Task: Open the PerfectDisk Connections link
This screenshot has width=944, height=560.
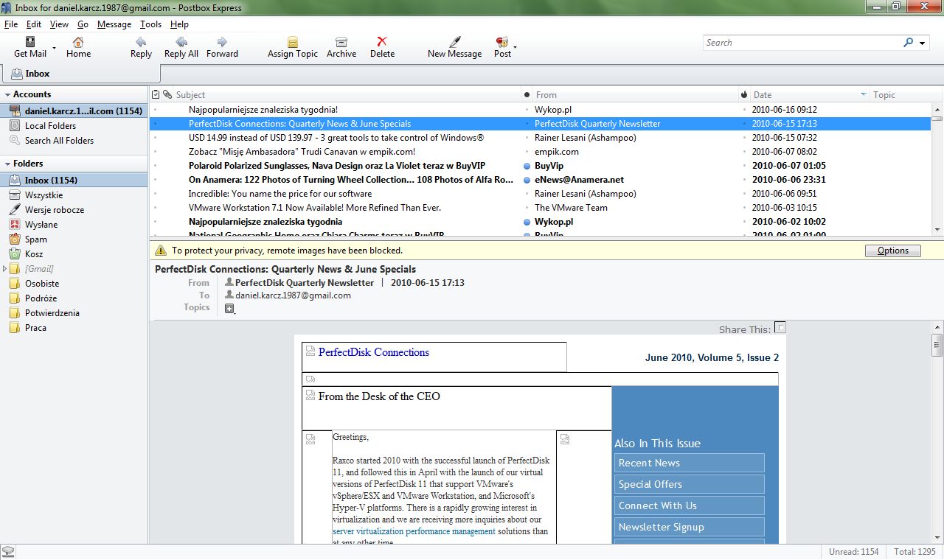Action: 374,352
